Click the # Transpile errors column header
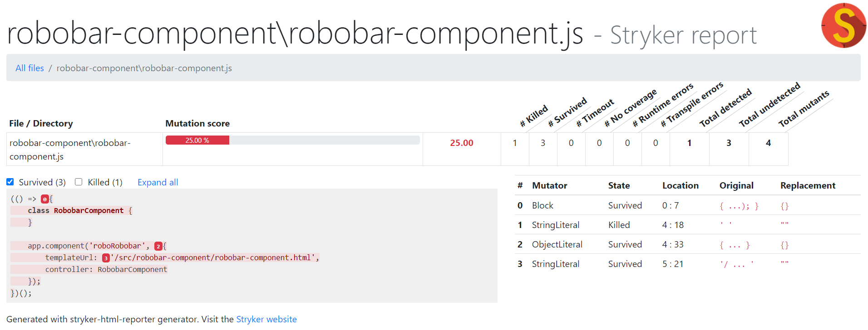868x330 pixels. (692, 105)
